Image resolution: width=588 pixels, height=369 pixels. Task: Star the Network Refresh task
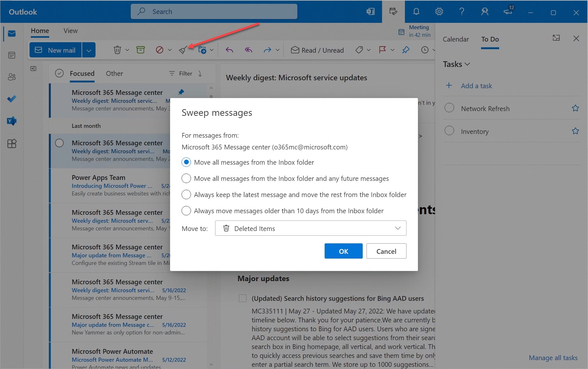[x=575, y=108]
